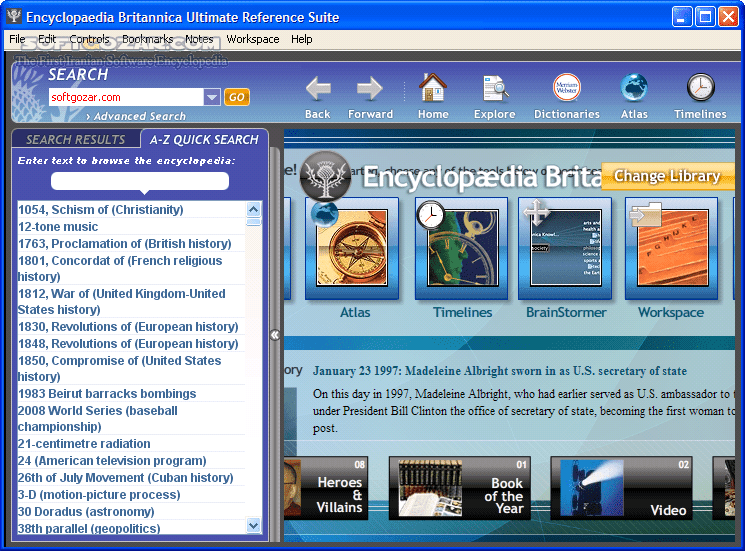The height and width of the screenshot is (551, 745).
Task: Open the Atlas globe toolbar icon
Action: 634,88
